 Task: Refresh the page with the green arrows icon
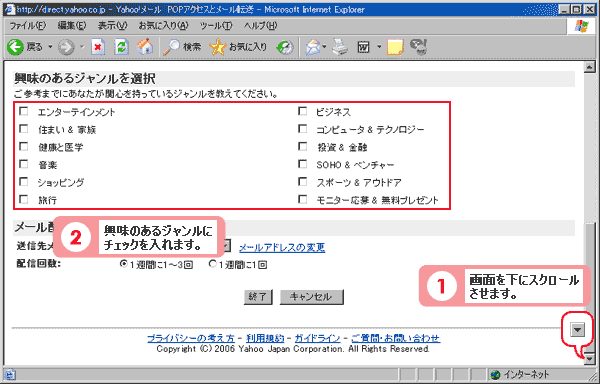tap(121, 47)
